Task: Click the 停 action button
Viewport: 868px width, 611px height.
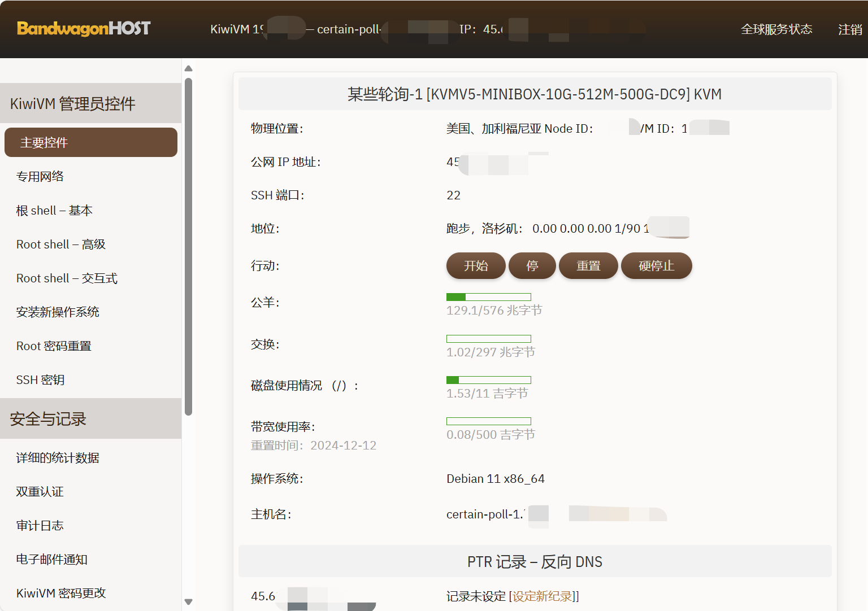Action: 532,265
